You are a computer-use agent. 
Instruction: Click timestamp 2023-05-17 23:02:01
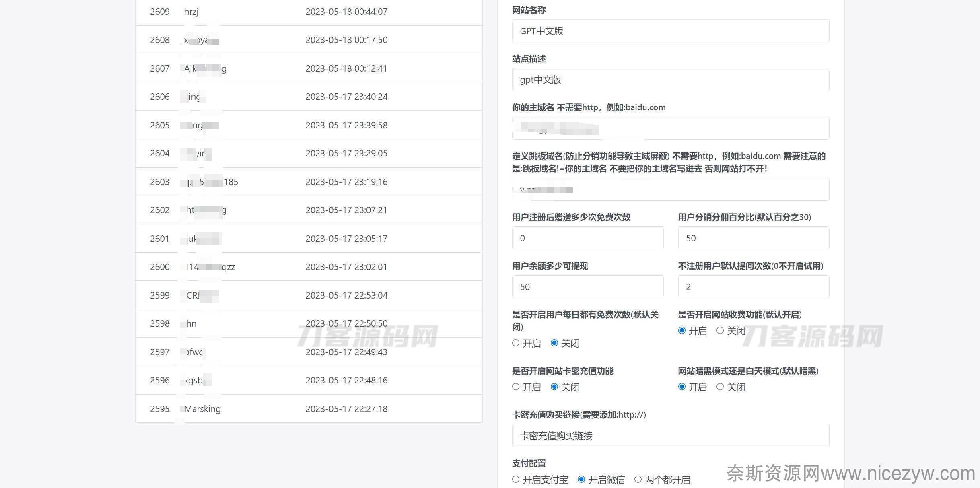coord(346,267)
